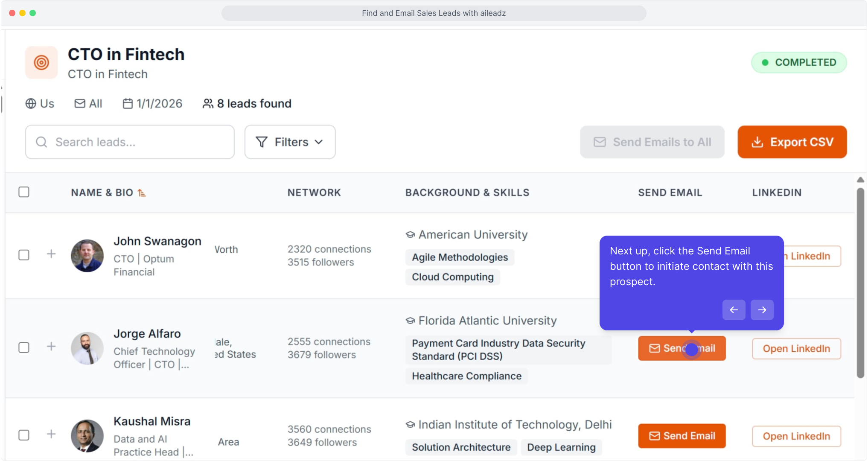Check the Kaushal Misra row checkbox
The width and height of the screenshot is (868, 461).
[24, 435]
